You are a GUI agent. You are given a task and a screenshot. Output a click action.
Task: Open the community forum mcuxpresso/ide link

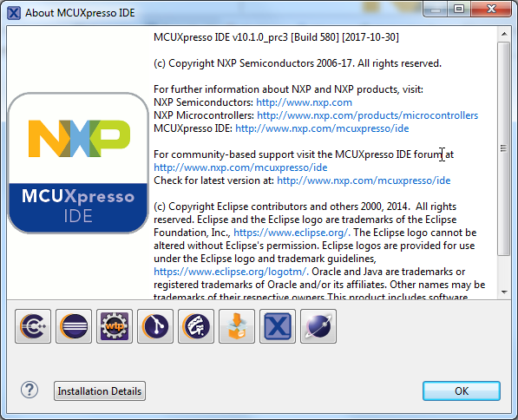240,167
